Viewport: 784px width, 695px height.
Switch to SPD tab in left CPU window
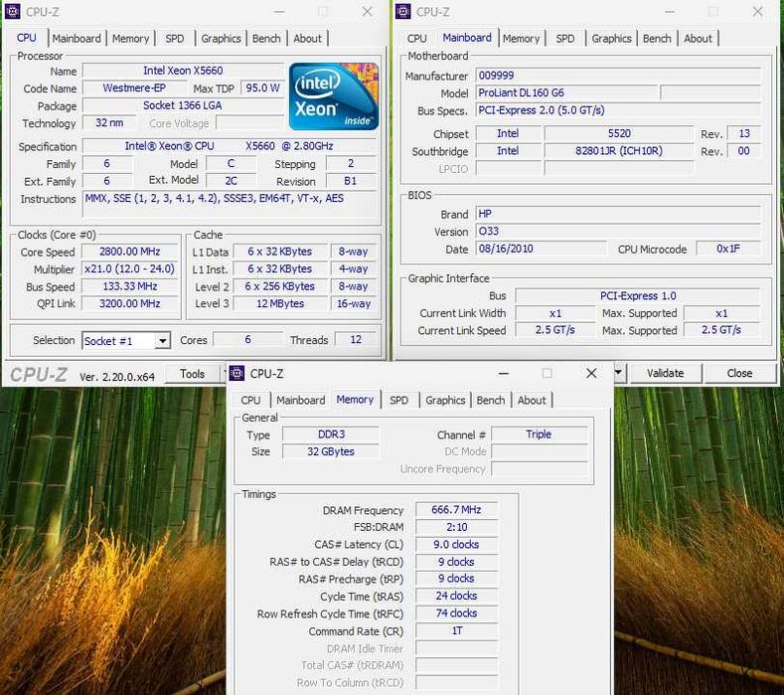coord(175,39)
